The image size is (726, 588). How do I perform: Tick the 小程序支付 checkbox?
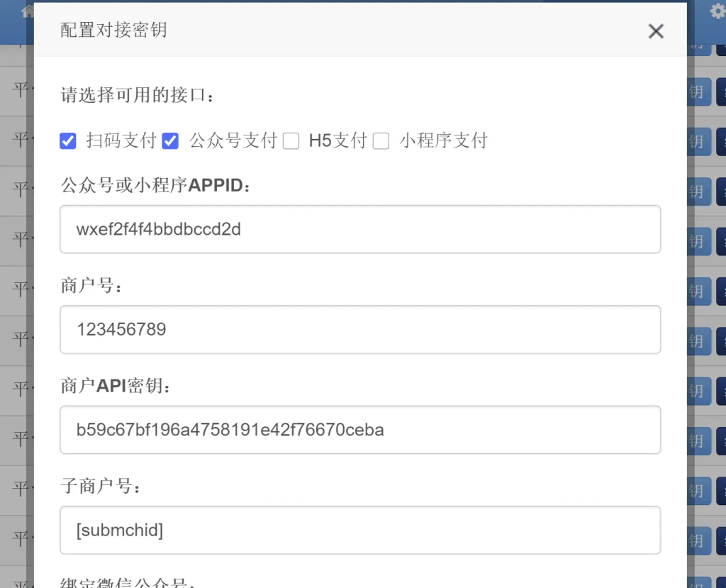tap(381, 141)
